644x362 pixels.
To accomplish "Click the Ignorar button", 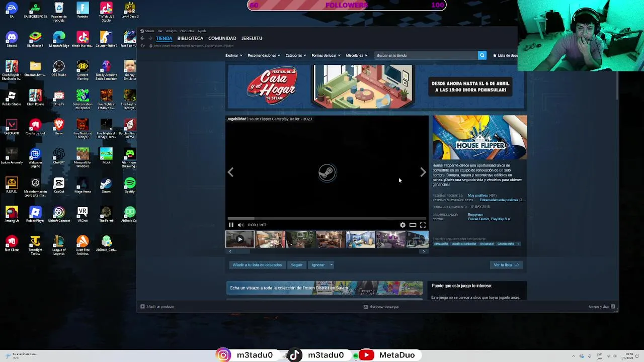I will (318, 265).
